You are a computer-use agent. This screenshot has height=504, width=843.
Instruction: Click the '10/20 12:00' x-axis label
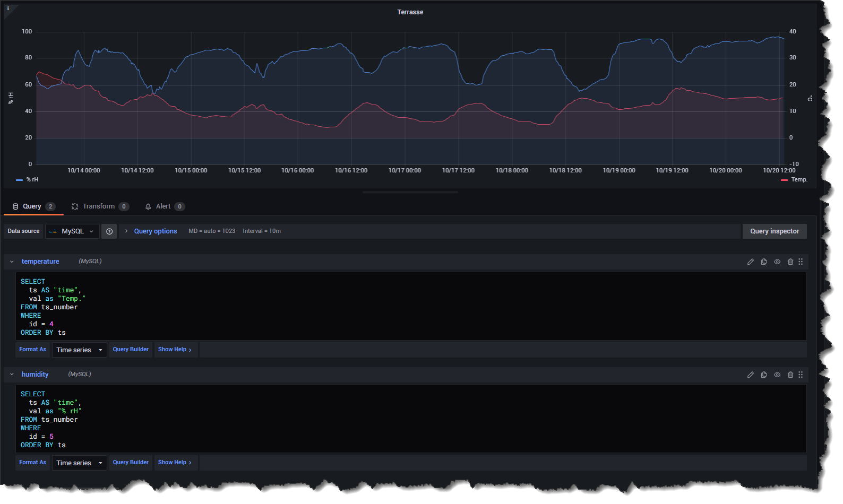(x=779, y=171)
